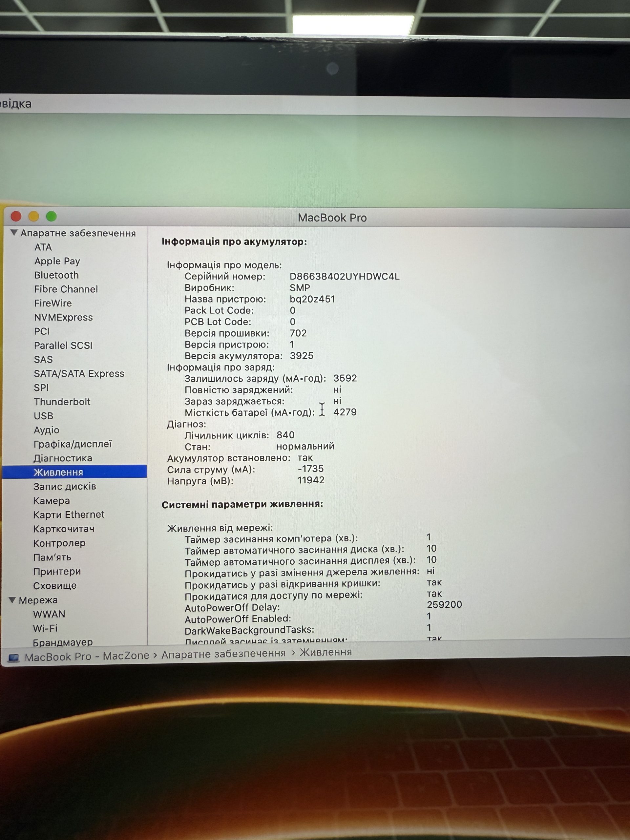The height and width of the screenshot is (840, 630).
Task: Select SPI in the sidebar
Action: point(41,388)
